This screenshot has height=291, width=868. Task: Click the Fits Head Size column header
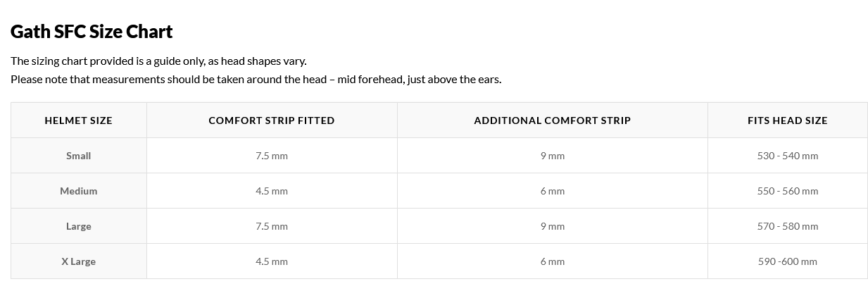pyautogui.click(x=787, y=120)
